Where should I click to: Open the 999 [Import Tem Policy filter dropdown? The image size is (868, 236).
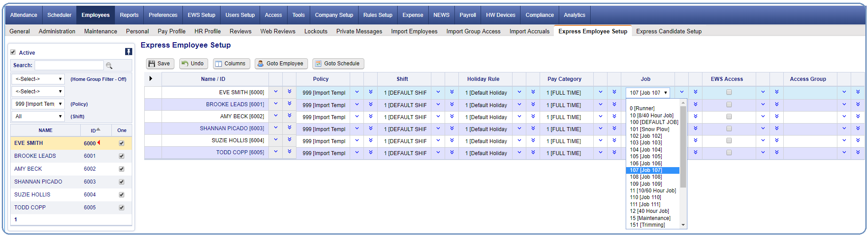pyautogui.click(x=38, y=104)
